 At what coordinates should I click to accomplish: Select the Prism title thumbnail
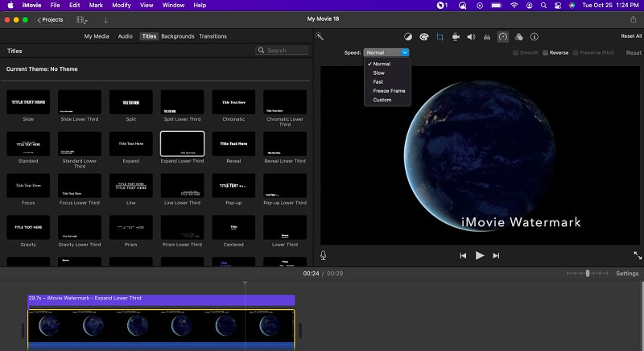click(131, 228)
